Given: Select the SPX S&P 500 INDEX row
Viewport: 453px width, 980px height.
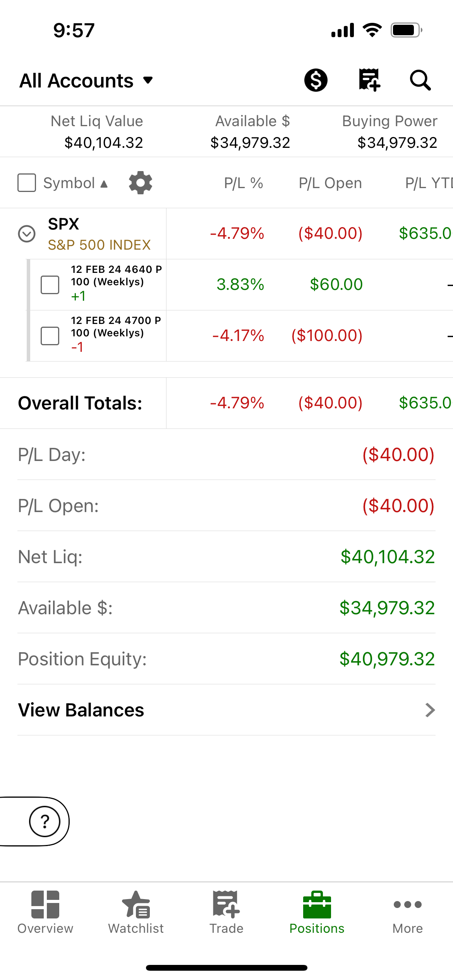Looking at the screenshot, I should [x=226, y=234].
